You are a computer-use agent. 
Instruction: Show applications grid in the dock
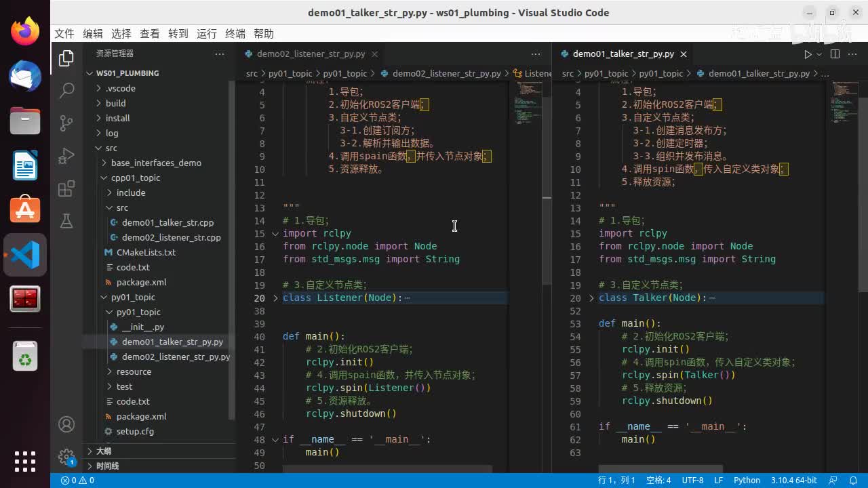pos(25,462)
